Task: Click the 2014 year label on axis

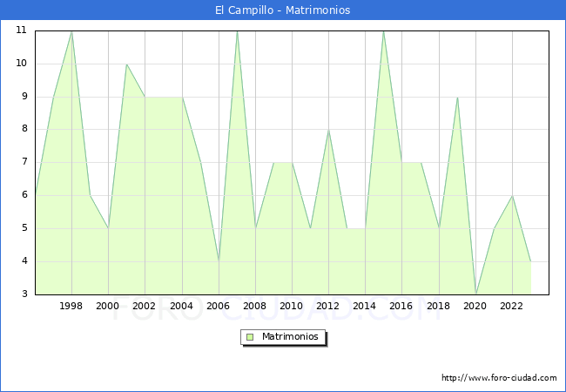Action: point(365,306)
